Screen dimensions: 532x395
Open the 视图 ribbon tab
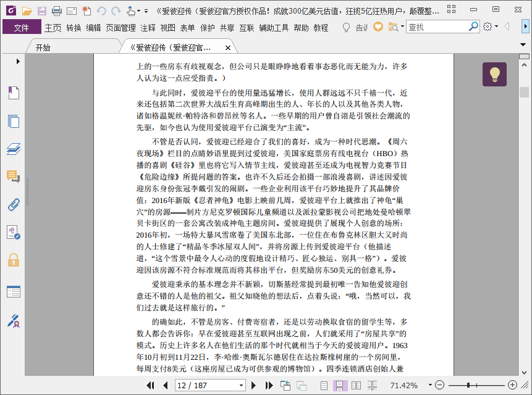[x=167, y=27]
